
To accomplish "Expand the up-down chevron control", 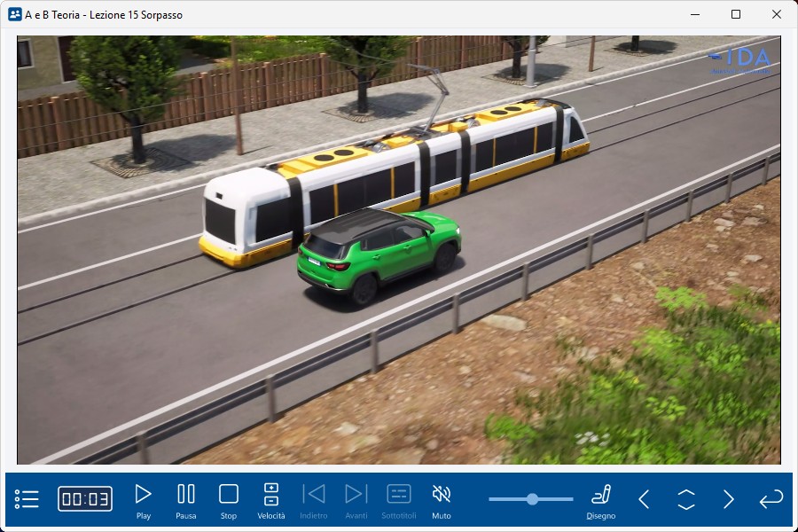I will [x=686, y=499].
